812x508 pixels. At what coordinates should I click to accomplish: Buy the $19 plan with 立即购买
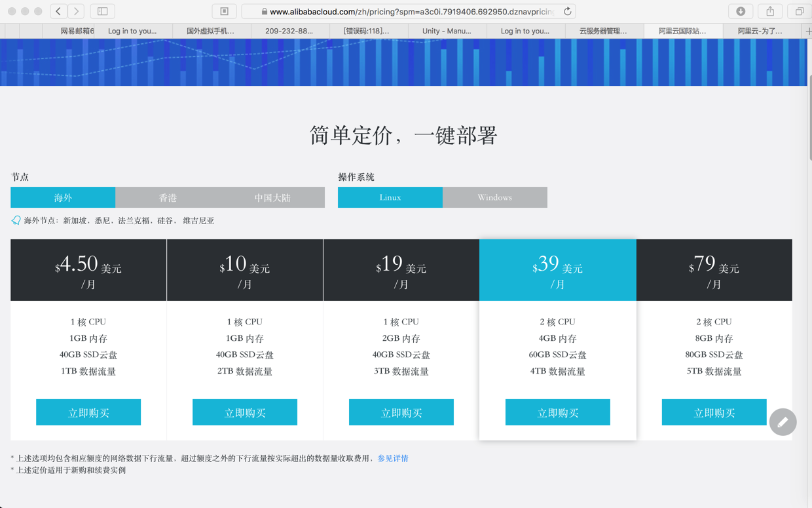[x=401, y=412]
